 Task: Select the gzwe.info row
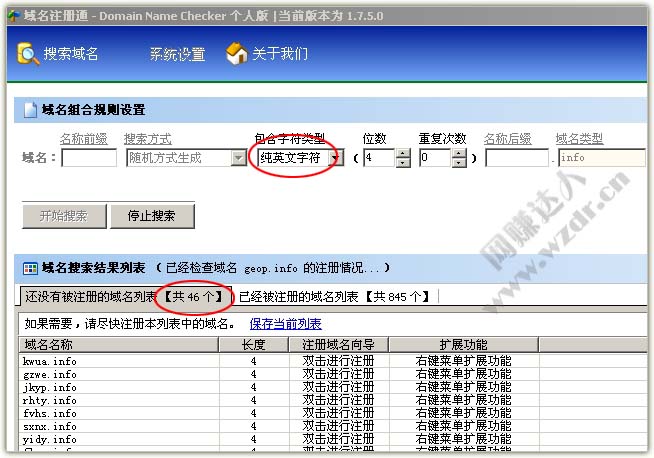[333, 374]
